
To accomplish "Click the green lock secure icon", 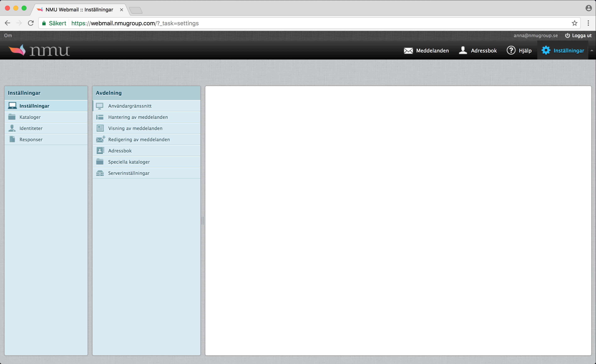I will pos(44,23).
